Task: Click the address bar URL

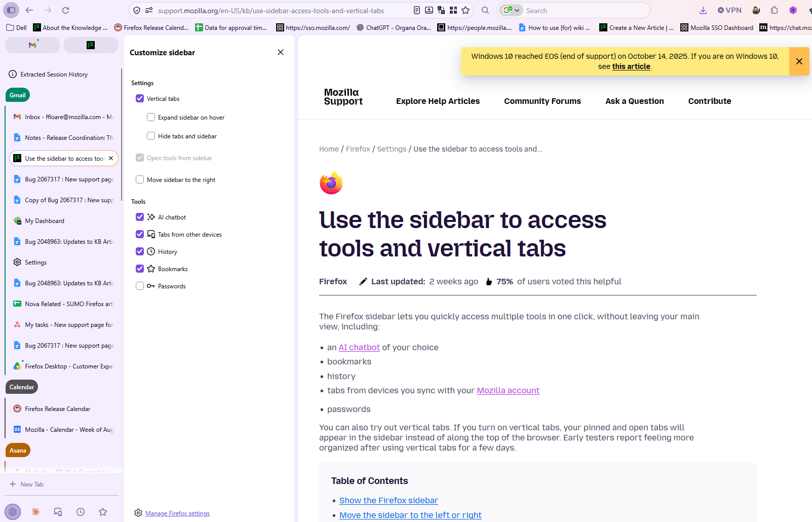Action: point(271,10)
